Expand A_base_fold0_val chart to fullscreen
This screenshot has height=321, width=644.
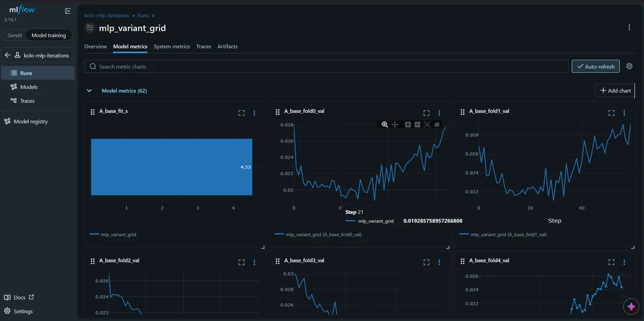click(x=426, y=113)
